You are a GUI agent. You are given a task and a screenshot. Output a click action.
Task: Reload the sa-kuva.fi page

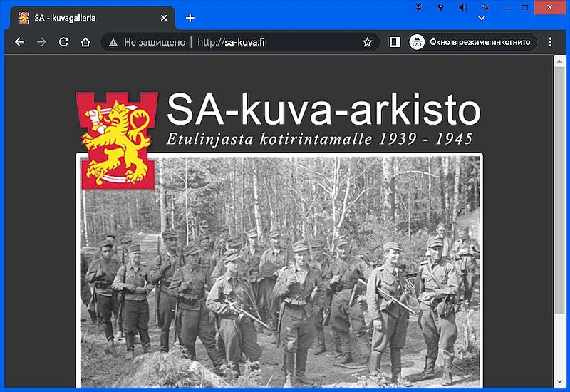(x=63, y=42)
